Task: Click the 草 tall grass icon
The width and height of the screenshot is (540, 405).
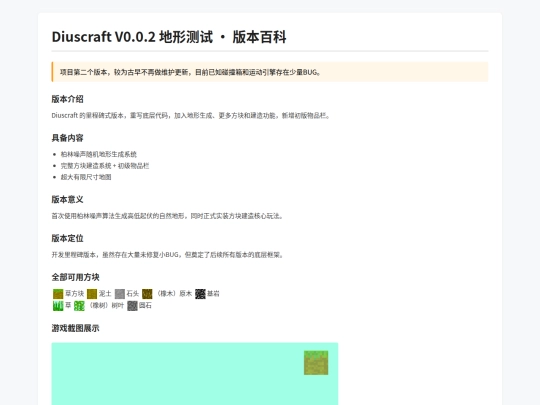Action: tap(58, 305)
